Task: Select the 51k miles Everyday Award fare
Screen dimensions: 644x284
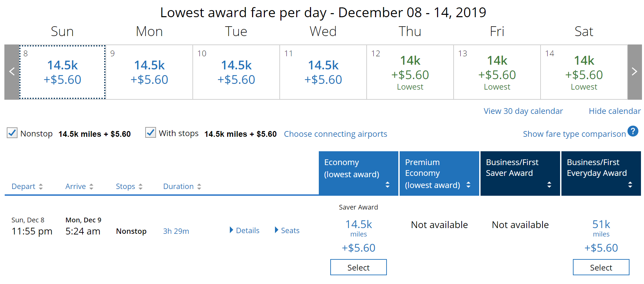Action: point(601,267)
